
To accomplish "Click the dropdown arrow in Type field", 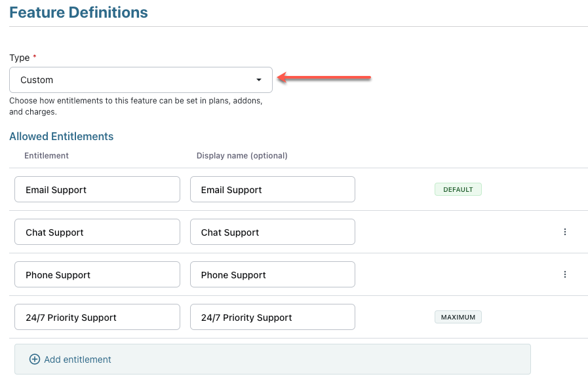I will (259, 80).
